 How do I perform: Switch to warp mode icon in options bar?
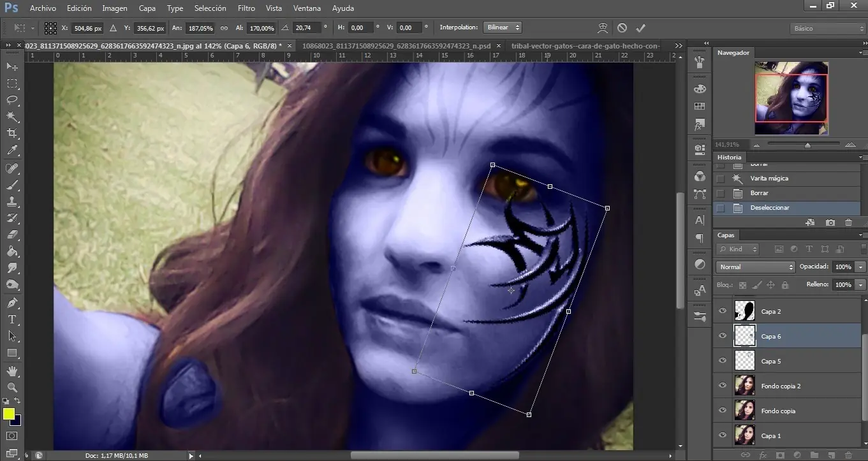coord(603,28)
